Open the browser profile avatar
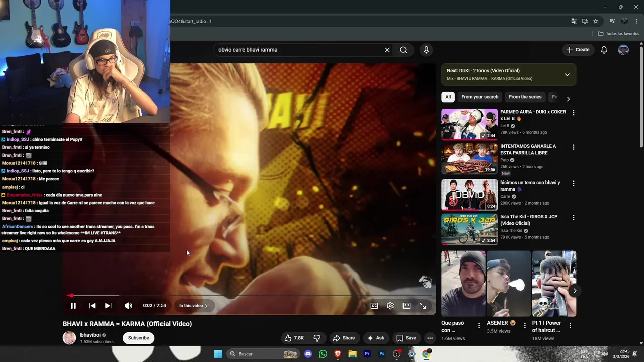The image size is (644, 362). click(624, 21)
